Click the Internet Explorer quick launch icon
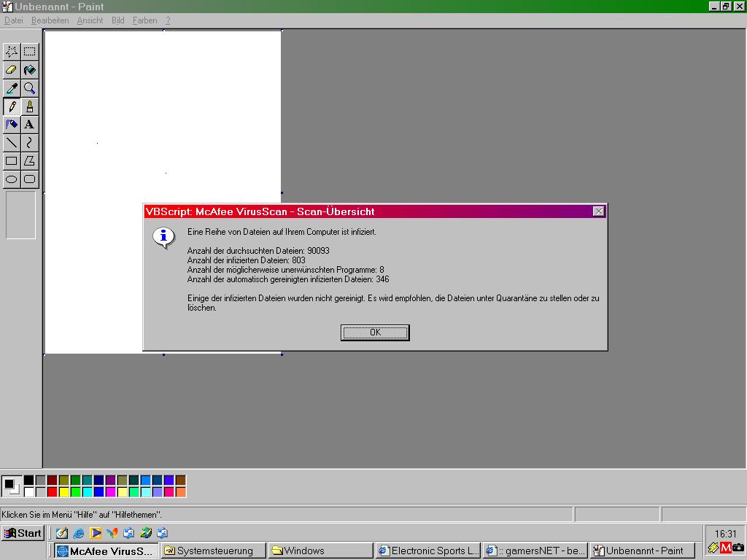747x560 pixels. [79, 533]
